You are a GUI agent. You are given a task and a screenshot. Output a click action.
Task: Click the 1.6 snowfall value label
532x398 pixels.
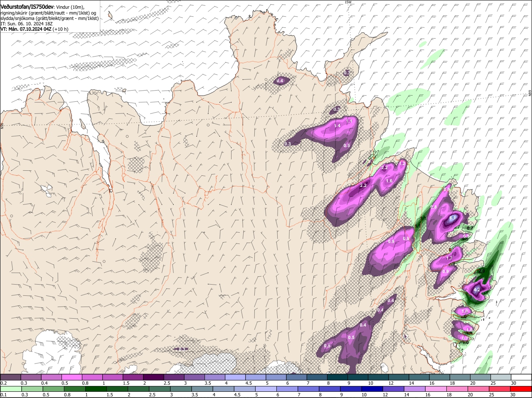(x=389, y=181)
